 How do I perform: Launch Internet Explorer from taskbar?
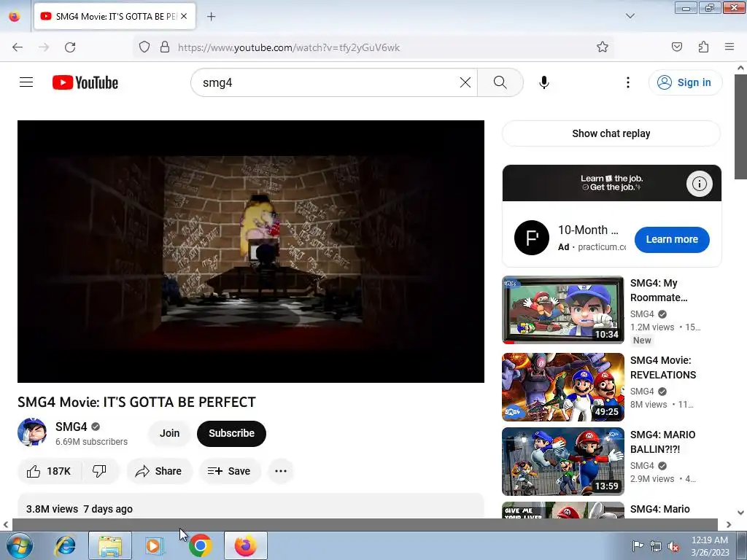coord(65,545)
